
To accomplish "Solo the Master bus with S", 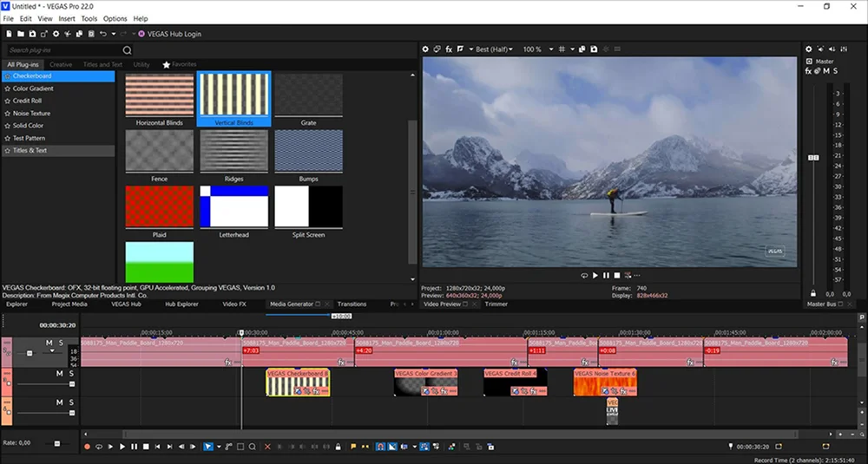I will click(835, 71).
